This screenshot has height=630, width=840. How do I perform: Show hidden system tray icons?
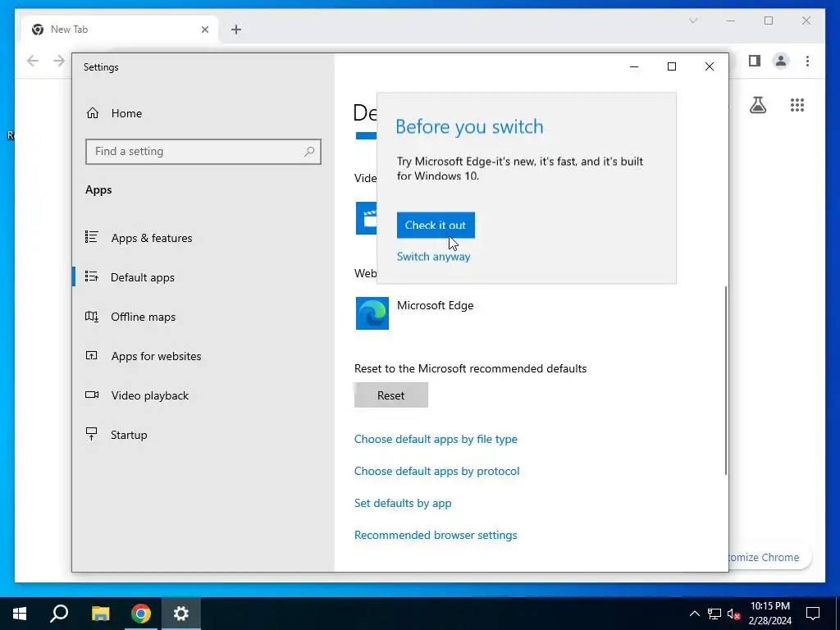click(x=694, y=614)
